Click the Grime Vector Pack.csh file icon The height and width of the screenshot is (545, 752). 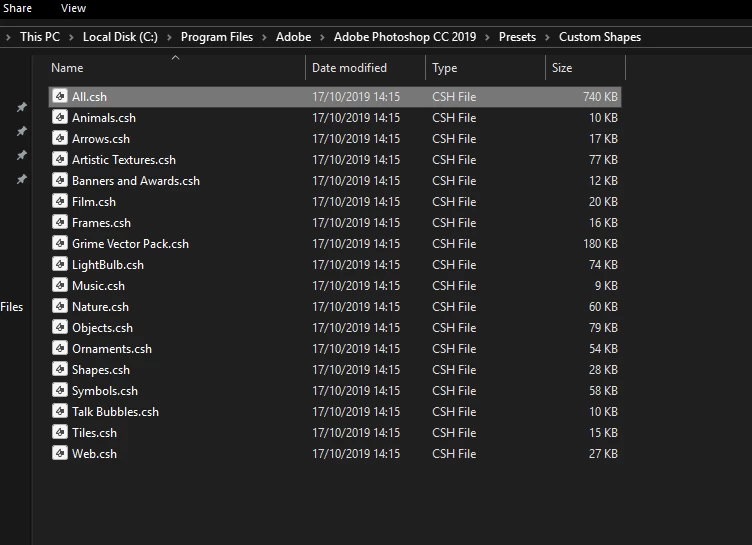click(60, 243)
